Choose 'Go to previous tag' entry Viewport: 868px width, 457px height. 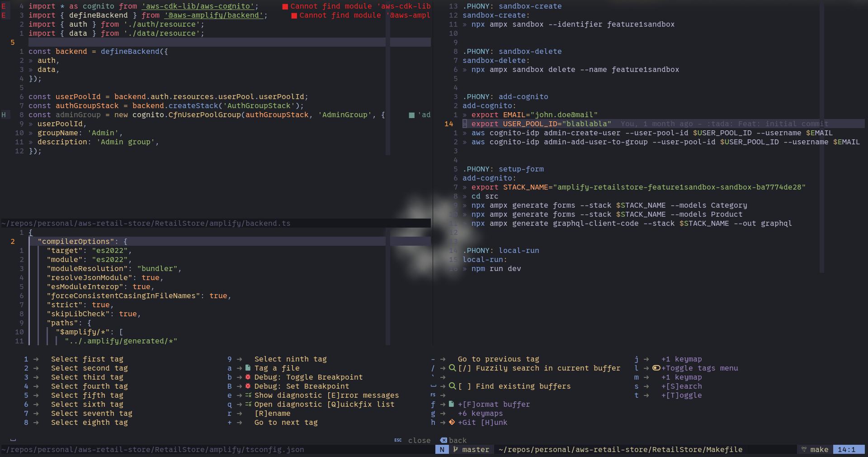[x=498, y=359]
